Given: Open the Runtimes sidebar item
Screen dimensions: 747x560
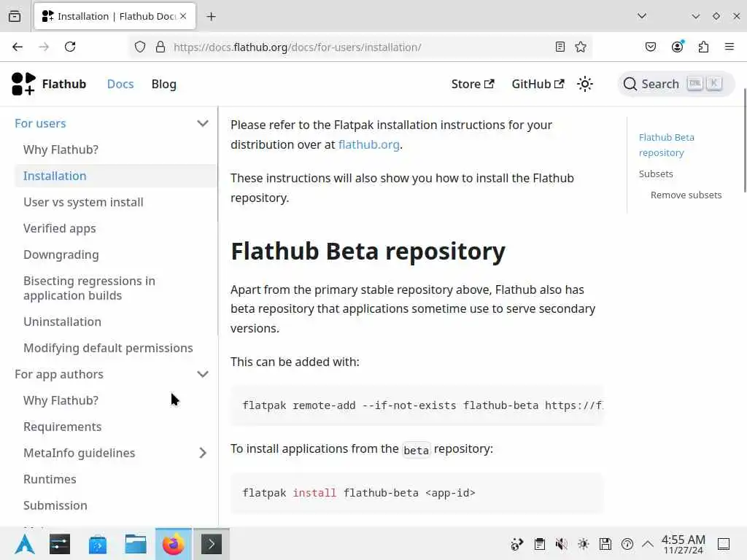Looking at the screenshot, I should click(x=50, y=479).
